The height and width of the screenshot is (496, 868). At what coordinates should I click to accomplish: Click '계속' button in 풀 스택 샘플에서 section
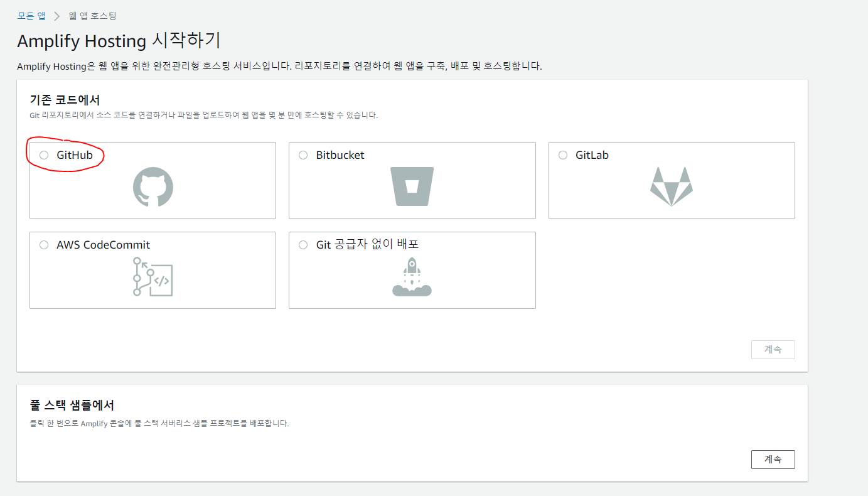[x=773, y=460]
